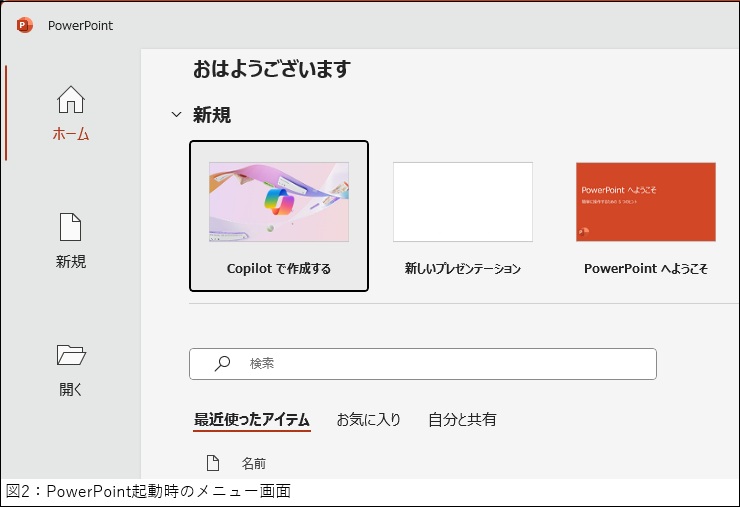
Task: Click into the 検索 search field
Action: 440,363
